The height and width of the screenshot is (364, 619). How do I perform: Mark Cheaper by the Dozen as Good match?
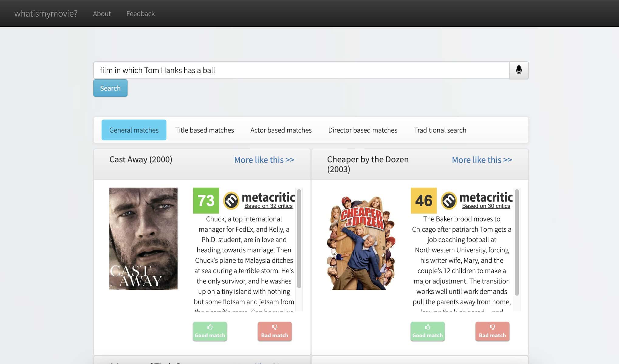[428, 331]
